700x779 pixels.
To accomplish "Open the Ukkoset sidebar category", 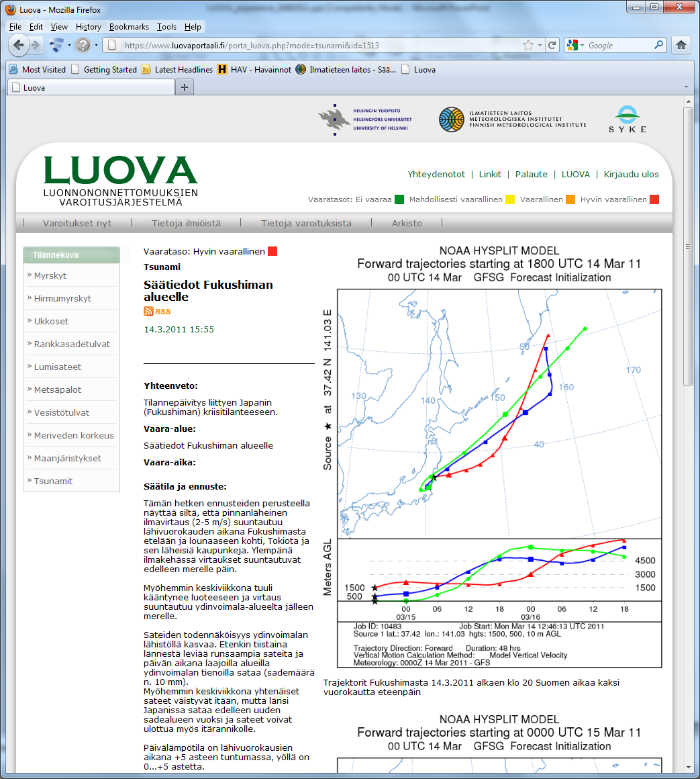I will [51, 322].
